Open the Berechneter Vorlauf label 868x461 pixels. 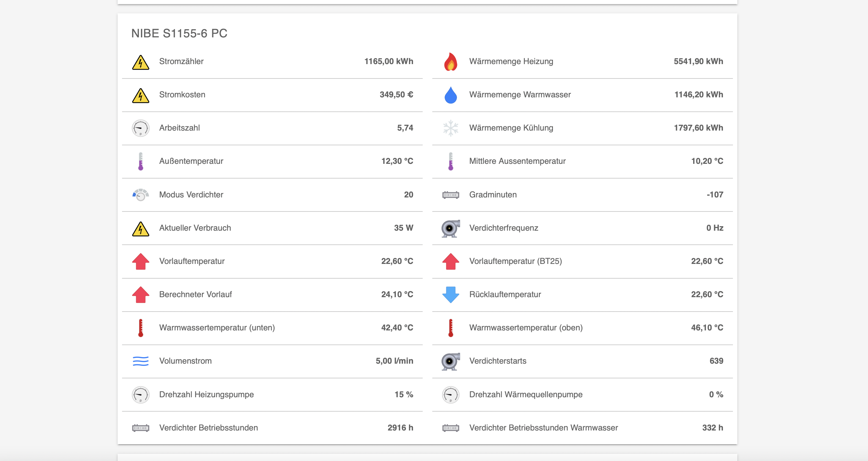tap(196, 294)
